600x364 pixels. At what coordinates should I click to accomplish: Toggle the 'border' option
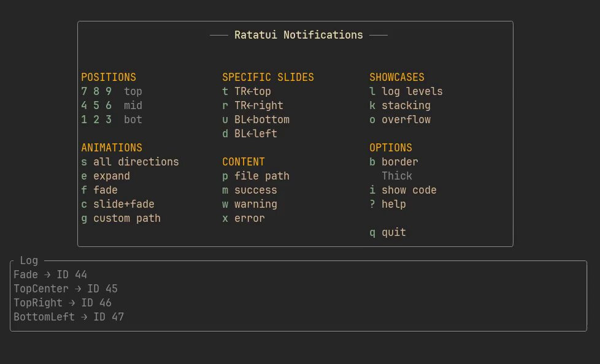399,162
